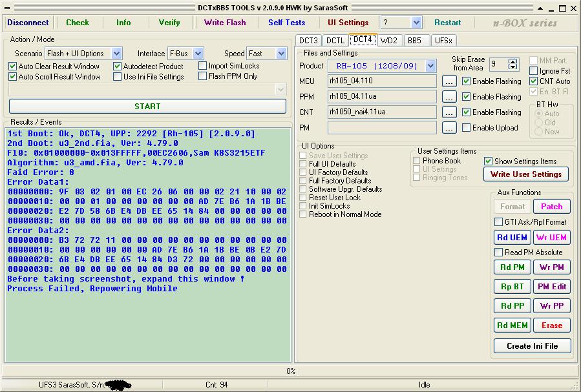Open the BB5 tab
Screen dimensions: 581x392
tap(415, 40)
